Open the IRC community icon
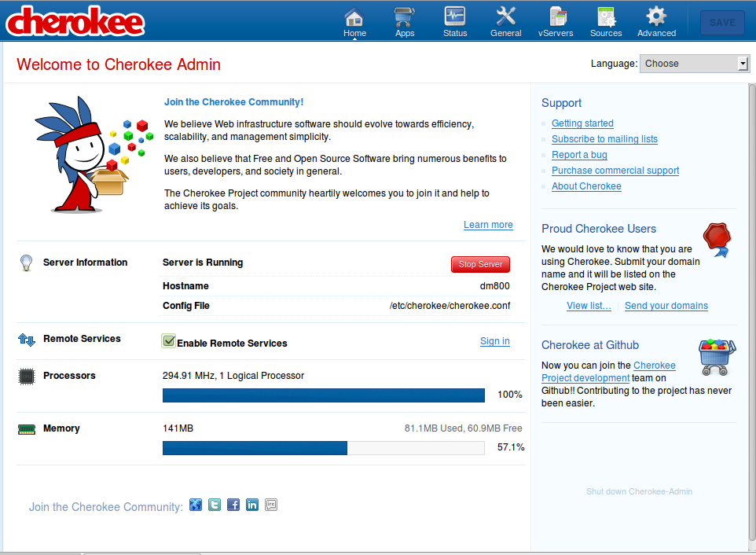 point(271,505)
